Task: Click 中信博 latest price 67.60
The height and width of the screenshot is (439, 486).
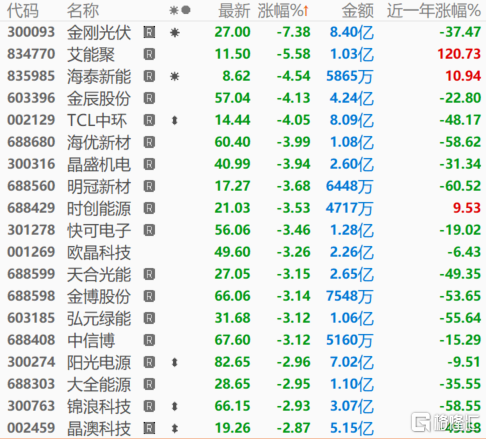Action: pyautogui.click(x=232, y=340)
